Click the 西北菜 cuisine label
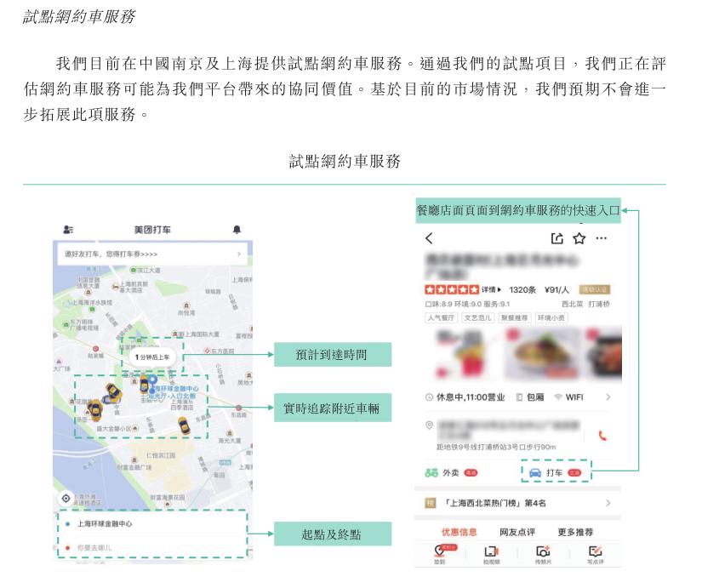This screenshot has height=588, width=702. tap(572, 304)
